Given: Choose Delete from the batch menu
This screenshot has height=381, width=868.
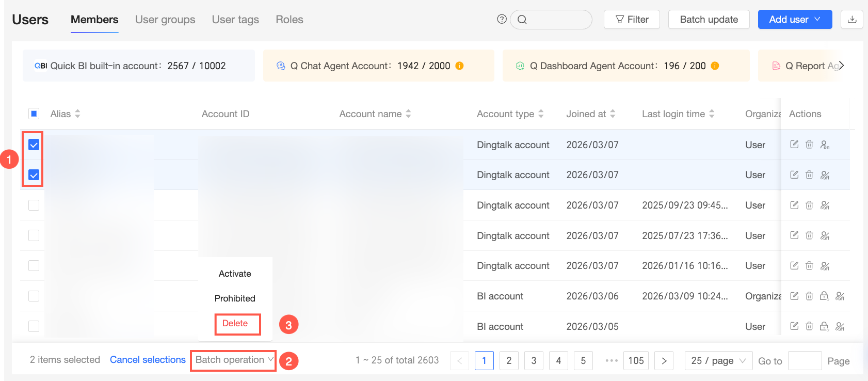Looking at the screenshot, I should tap(235, 323).
